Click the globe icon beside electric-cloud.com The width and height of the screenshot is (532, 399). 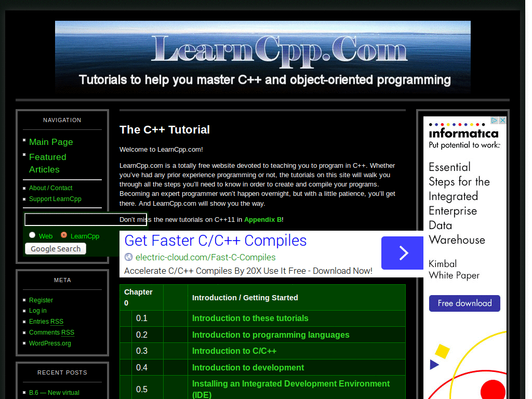[x=128, y=257]
